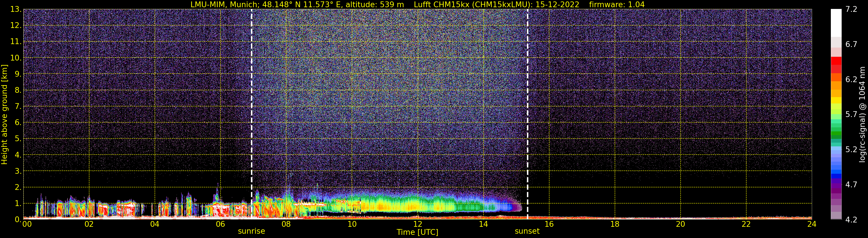Click the colorbar value label '5.2'
The image size is (868, 238).
[851, 149]
